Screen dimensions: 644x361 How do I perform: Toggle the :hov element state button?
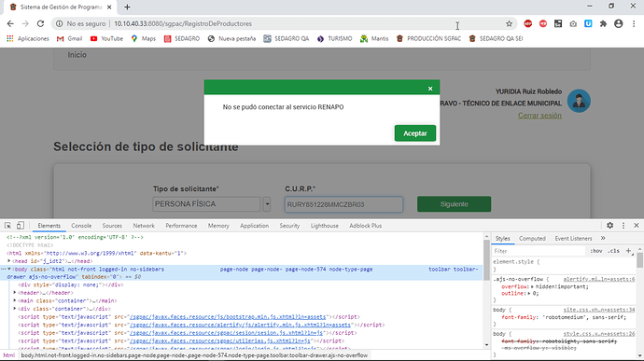pos(596,251)
